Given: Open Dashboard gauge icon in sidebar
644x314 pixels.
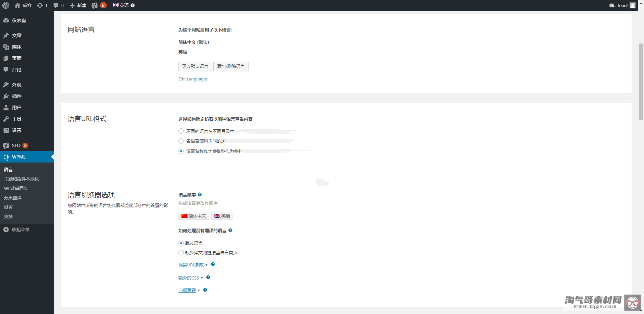Looking at the screenshot, I should click(x=6, y=20).
